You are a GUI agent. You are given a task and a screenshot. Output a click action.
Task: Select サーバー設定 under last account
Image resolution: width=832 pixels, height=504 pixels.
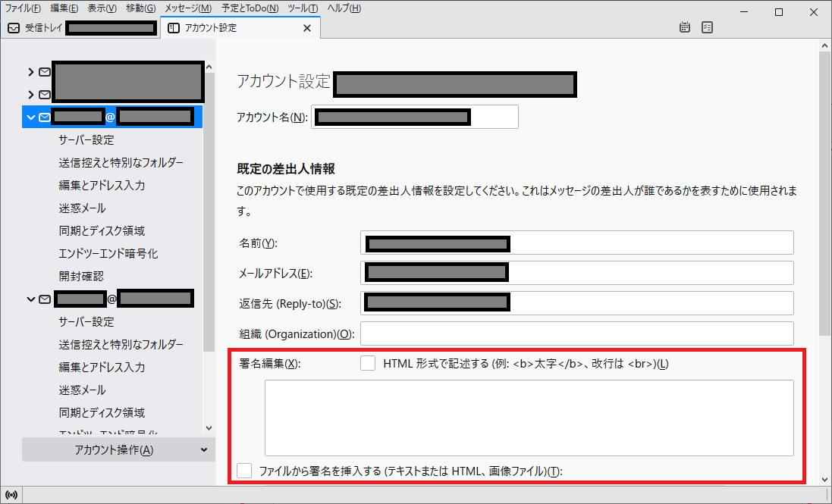pos(86,321)
